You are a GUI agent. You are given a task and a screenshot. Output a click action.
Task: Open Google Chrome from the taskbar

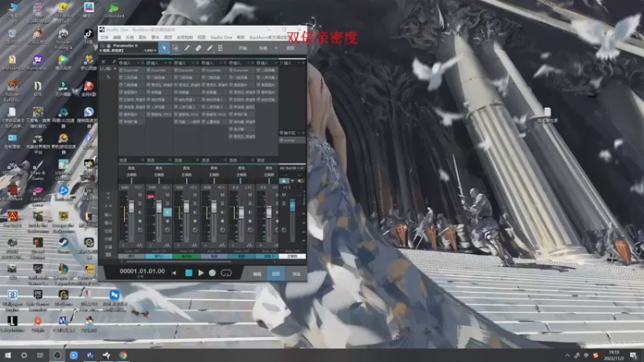coord(123,355)
